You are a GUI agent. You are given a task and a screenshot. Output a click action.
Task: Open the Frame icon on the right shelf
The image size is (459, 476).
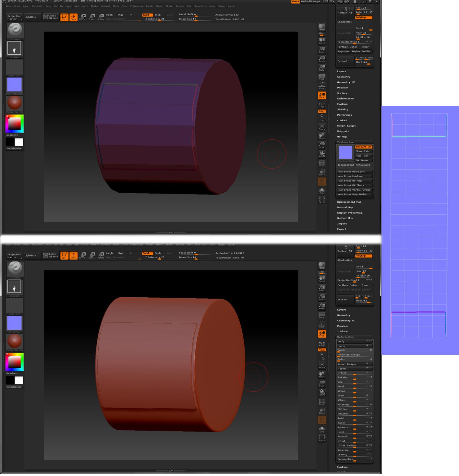322,126
